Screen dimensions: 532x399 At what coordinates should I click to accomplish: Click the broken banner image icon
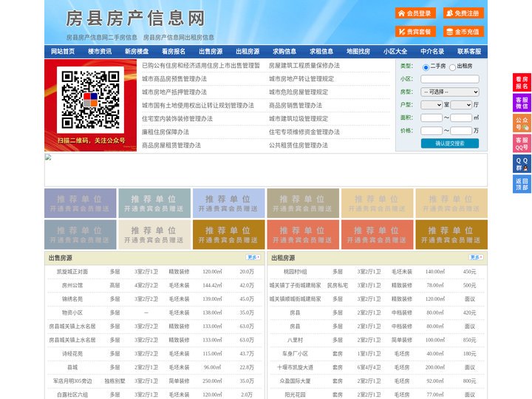click(x=48, y=157)
